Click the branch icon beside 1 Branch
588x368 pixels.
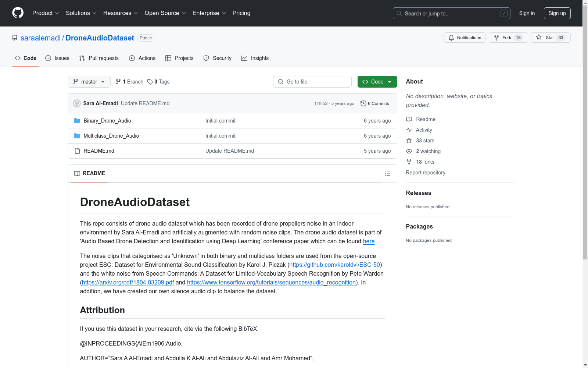118,82
